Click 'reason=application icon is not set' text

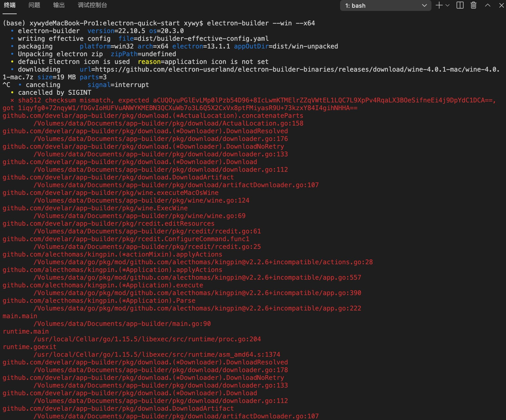coord(203,62)
